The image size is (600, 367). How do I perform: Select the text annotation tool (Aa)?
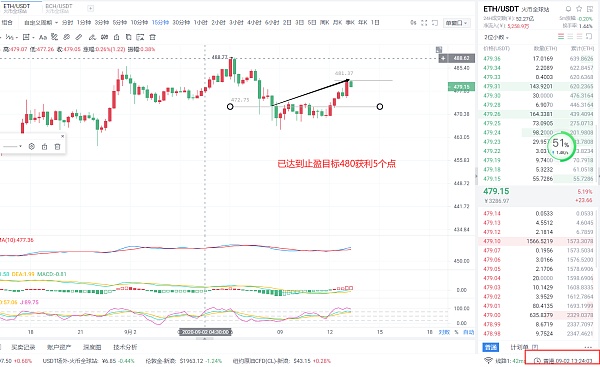coord(43,37)
